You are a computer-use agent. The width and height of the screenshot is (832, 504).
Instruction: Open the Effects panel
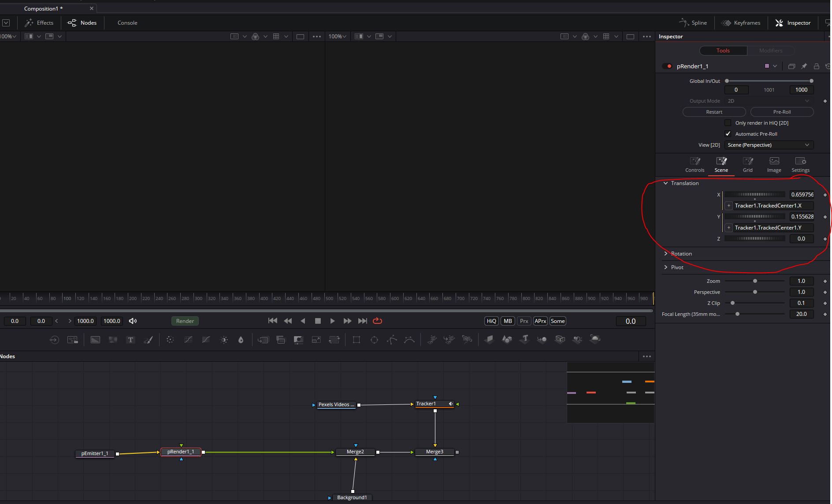tap(39, 23)
